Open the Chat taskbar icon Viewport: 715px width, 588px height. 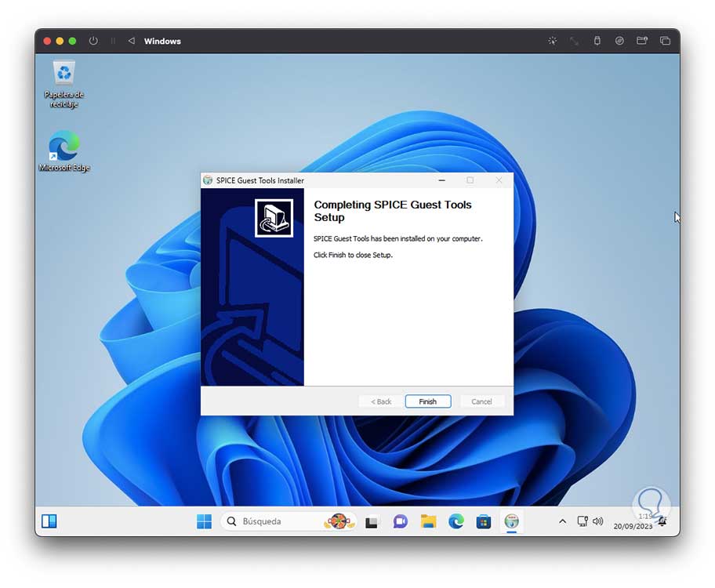pos(400,521)
